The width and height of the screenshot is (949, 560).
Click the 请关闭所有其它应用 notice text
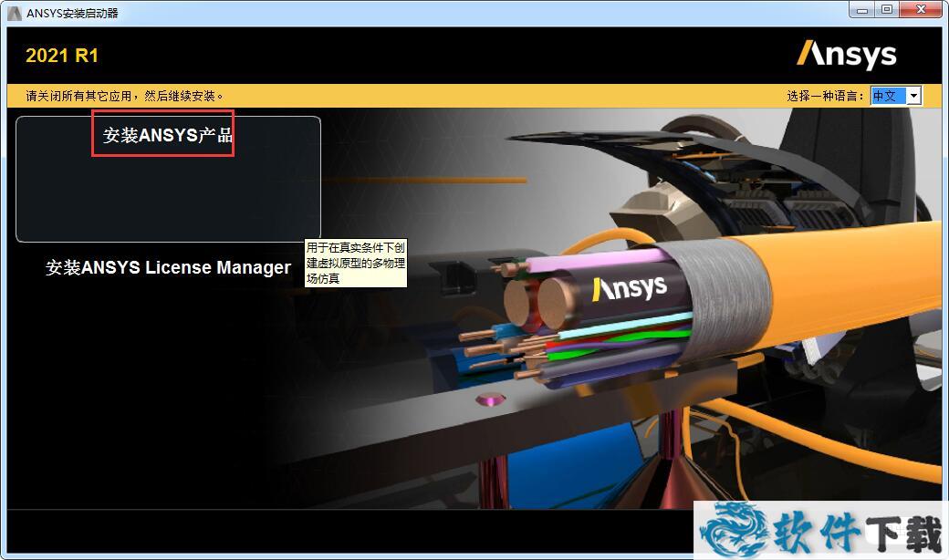(125, 96)
